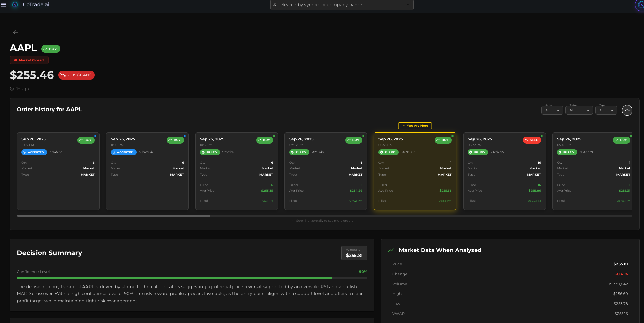Select the 06:32 PM SELL order card

(504, 171)
